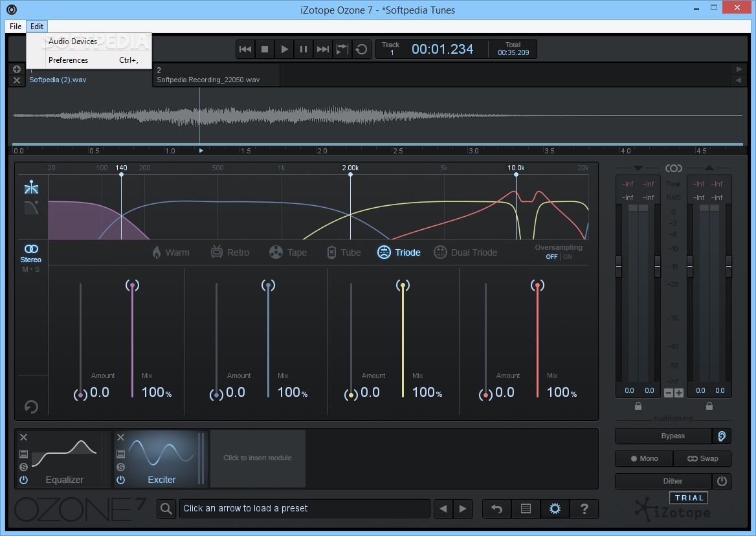Viewport: 756px width, 536px height.
Task: Start playback with the Play button
Action: click(x=284, y=49)
